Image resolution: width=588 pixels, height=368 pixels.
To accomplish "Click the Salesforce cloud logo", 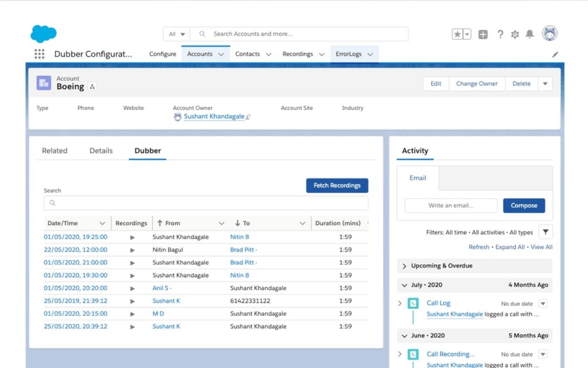I will (x=44, y=34).
